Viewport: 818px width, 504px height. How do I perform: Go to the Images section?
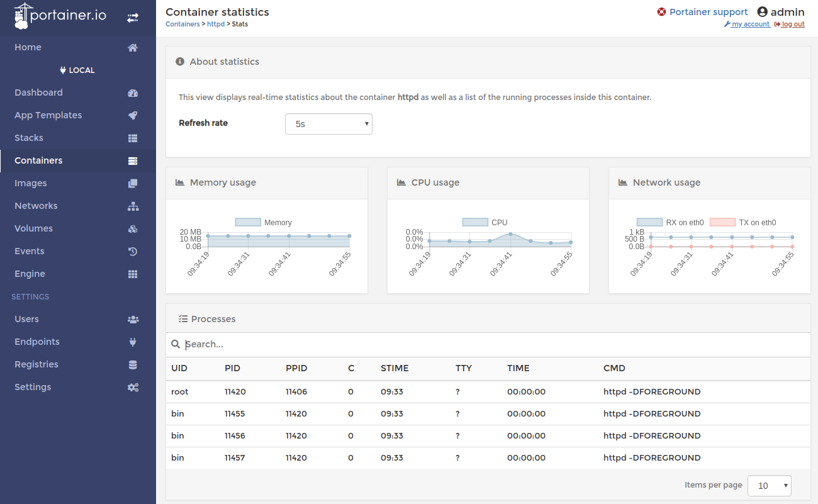31,183
